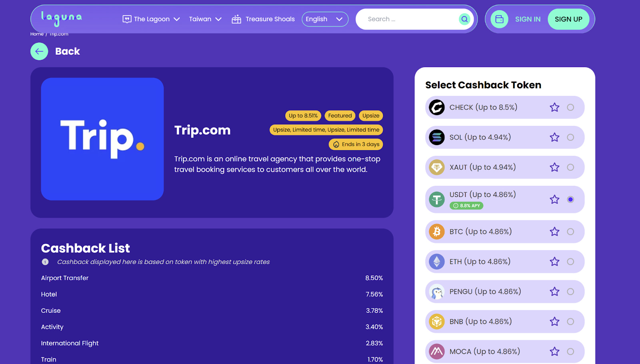
Task: Click the Cruise cashback row
Action: click(x=212, y=311)
